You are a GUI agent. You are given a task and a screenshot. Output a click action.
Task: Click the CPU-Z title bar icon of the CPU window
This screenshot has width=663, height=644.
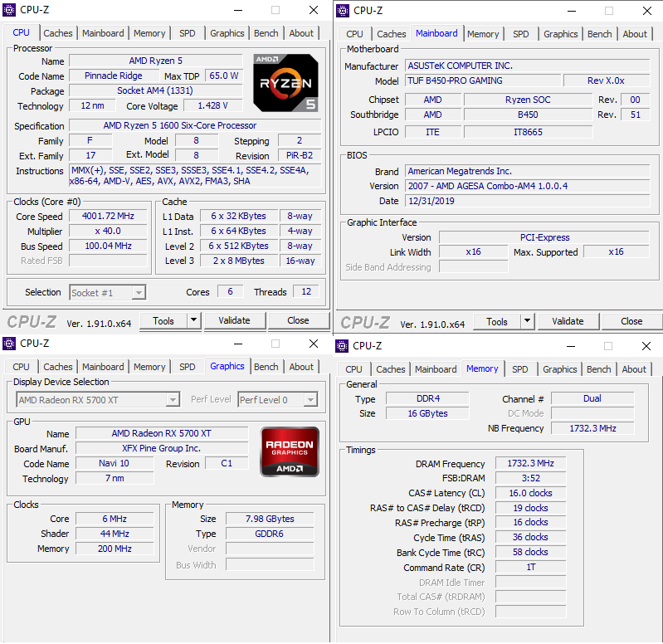tap(9, 10)
